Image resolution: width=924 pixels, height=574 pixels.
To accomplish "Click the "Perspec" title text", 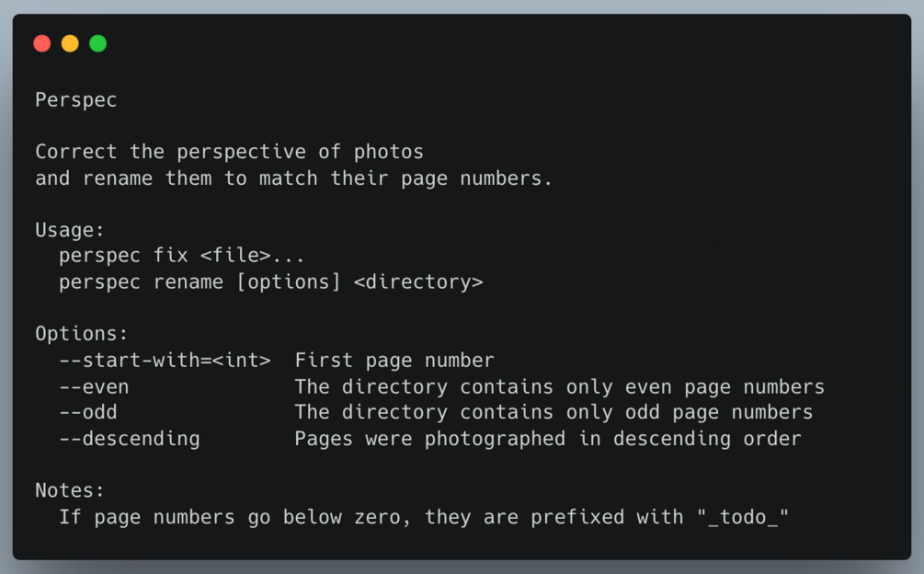I will pyautogui.click(x=76, y=100).
